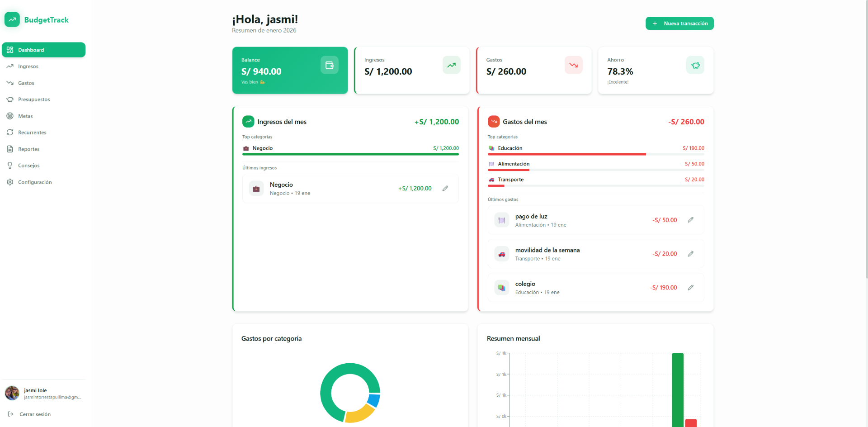868x427 pixels.
Task: Click the jasmi lole profile avatar
Action: click(12, 393)
